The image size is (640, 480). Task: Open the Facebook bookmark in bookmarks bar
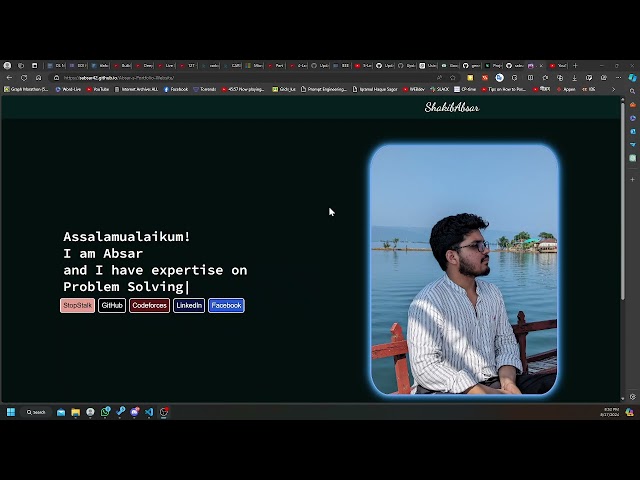coord(176,89)
